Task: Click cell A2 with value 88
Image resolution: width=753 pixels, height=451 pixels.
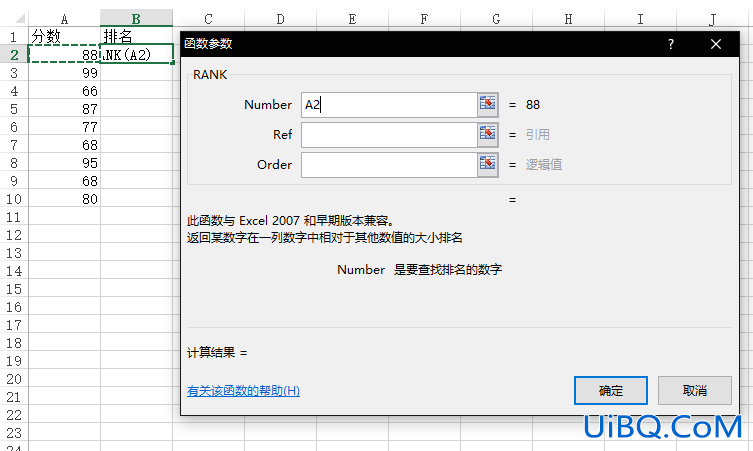Action: pos(64,55)
